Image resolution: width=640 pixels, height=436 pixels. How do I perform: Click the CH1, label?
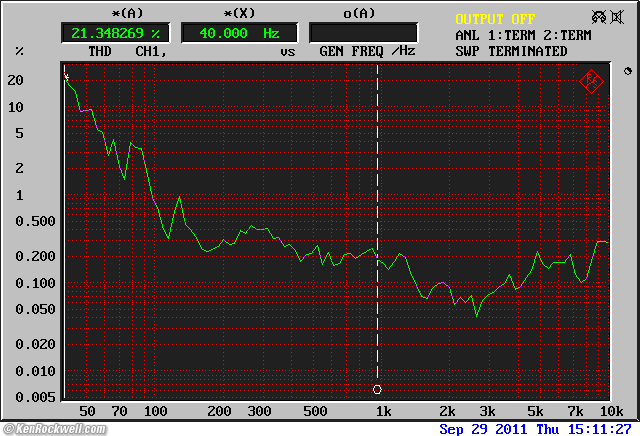coord(151,52)
